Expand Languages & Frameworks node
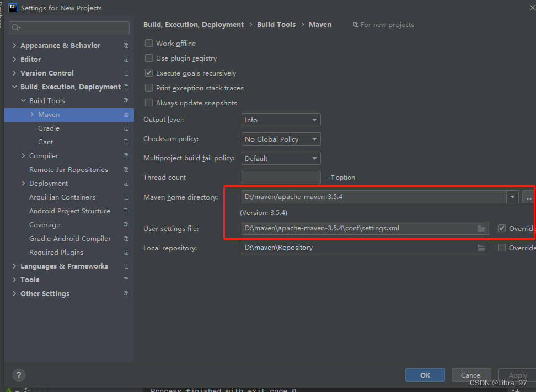Screen dimensions: 536x392 tap(14, 266)
